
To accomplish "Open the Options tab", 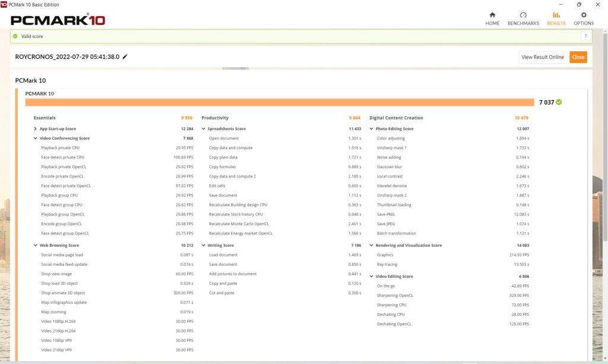I will click(584, 18).
